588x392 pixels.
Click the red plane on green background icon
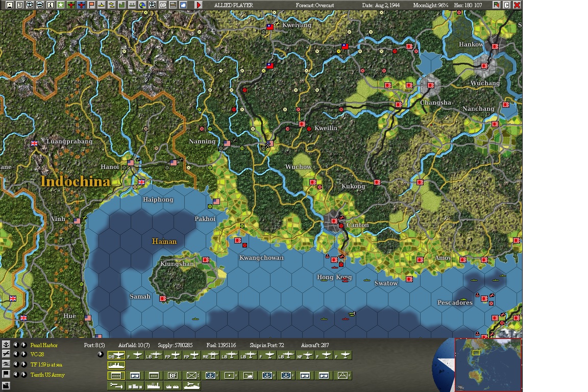click(71, 5)
